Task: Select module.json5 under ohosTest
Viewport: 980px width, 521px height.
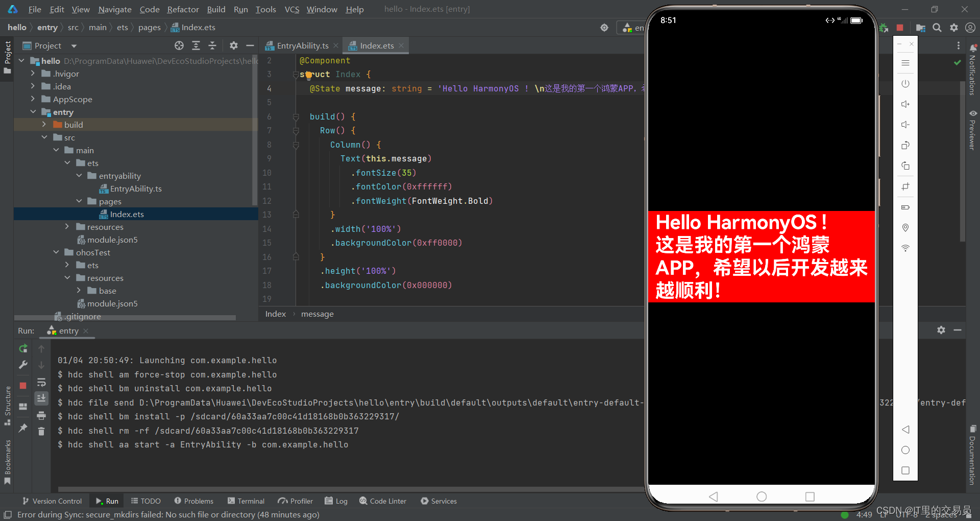Action: [x=112, y=303]
